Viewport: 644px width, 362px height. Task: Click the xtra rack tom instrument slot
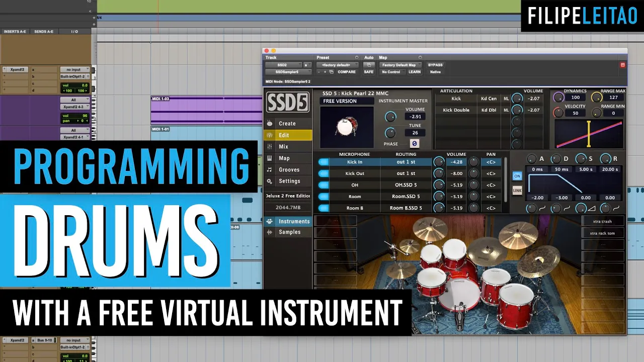[603, 233]
